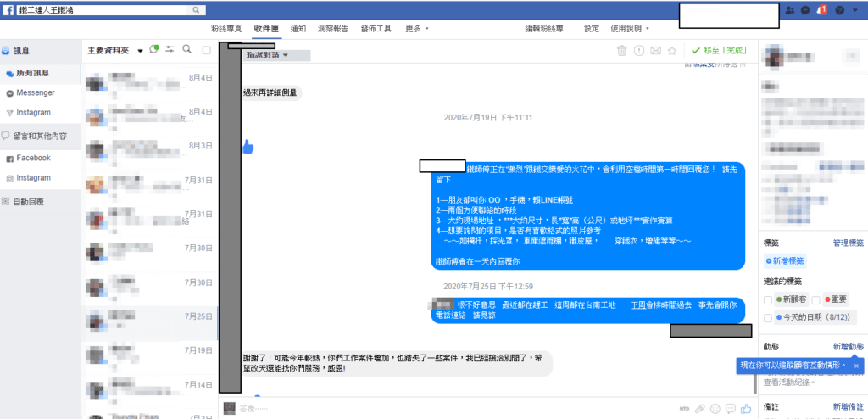Open the 指派對話 assignment dropdown

[x=266, y=55]
